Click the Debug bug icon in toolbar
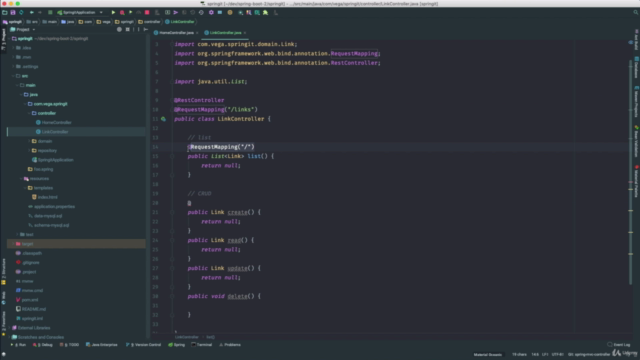640x360 pixels. (x=122, y=13)
